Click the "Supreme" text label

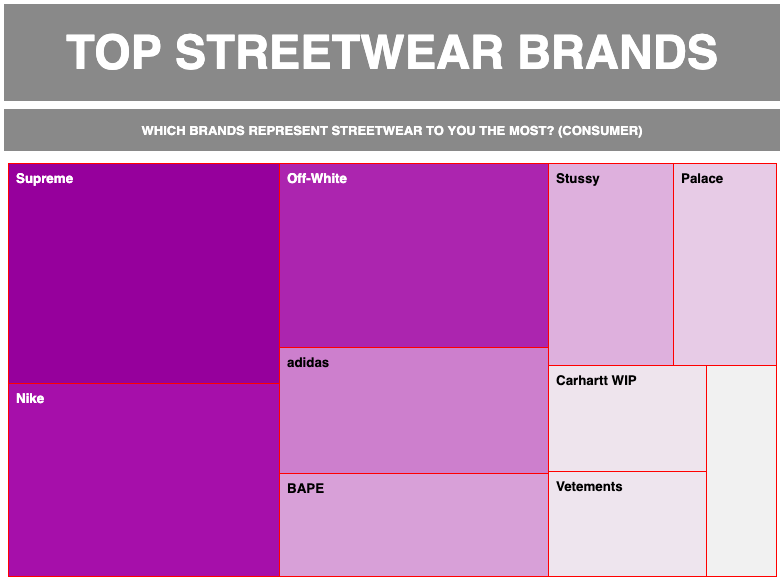pyautogui.click(x=45, y=179)
